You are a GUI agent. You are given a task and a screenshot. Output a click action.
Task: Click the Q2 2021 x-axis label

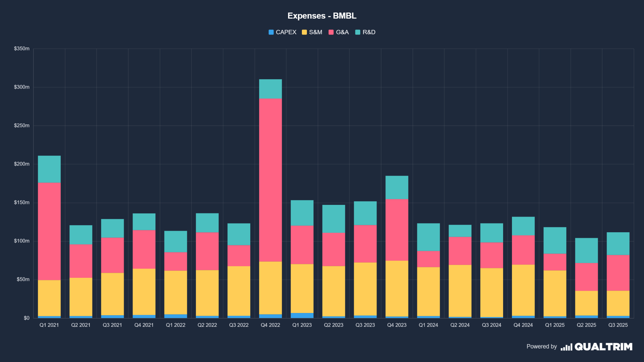[80, 325]
